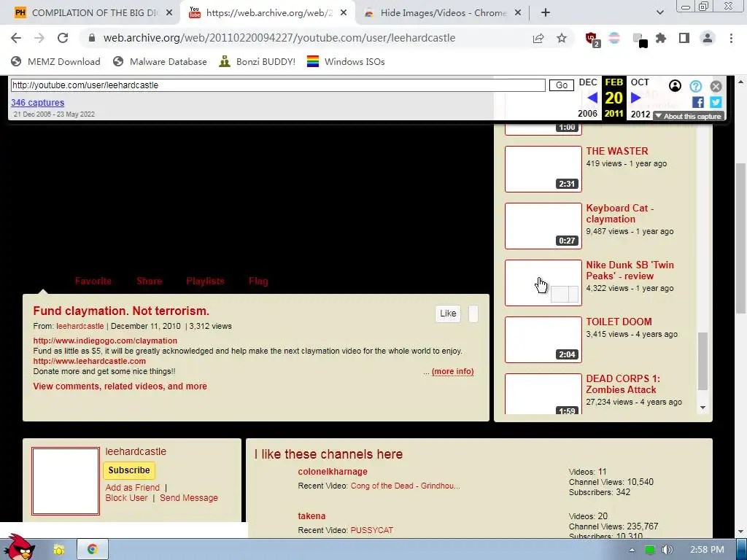
Task: Select Favorite under the video player
Action: pos(93,281)
